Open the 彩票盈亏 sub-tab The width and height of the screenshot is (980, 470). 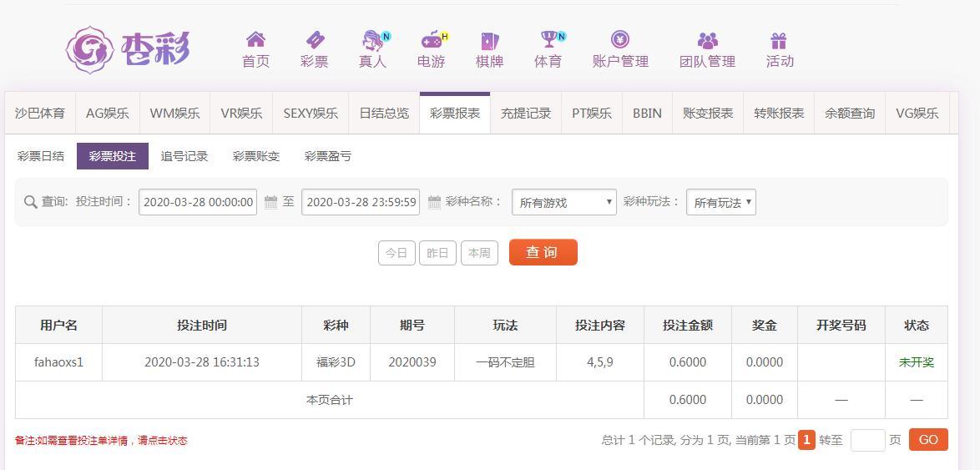[x=328, y=156]
